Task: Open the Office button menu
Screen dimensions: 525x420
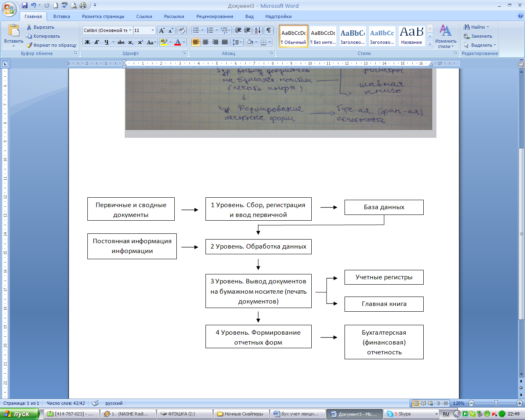Action: [x=9, y=9]
